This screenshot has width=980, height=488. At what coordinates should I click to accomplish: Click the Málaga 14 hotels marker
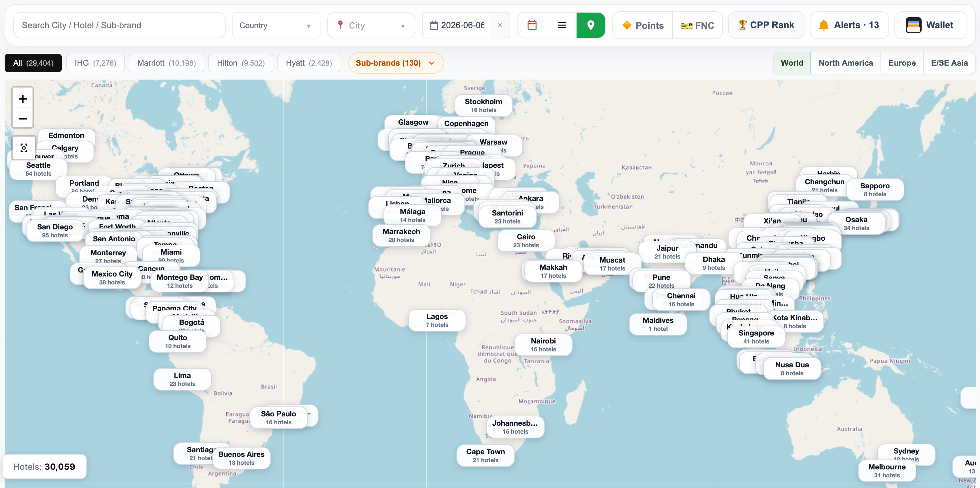click(412, 215)
